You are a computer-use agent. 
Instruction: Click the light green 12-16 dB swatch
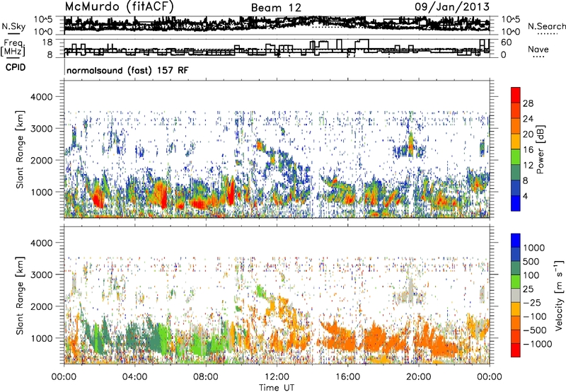516,157
